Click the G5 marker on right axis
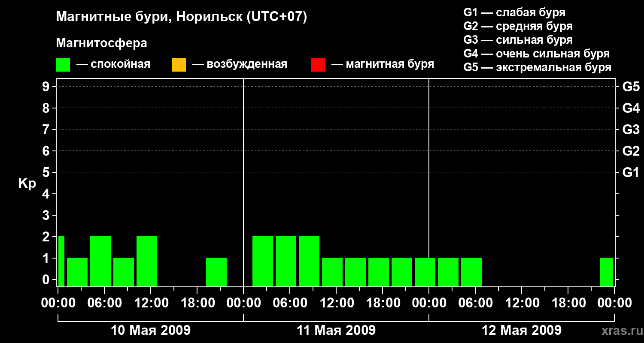The image size is (644, 343). [x=631, y=87]
